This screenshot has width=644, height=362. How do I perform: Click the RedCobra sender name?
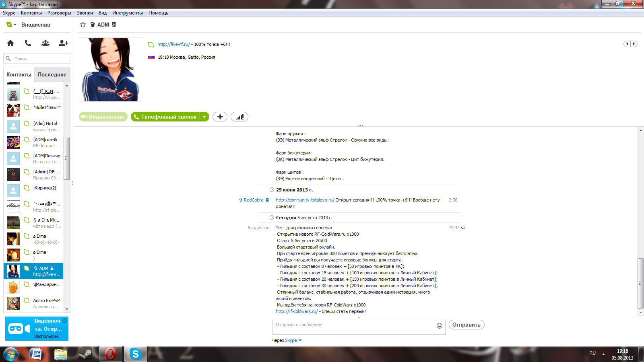(x=254, y=200)
